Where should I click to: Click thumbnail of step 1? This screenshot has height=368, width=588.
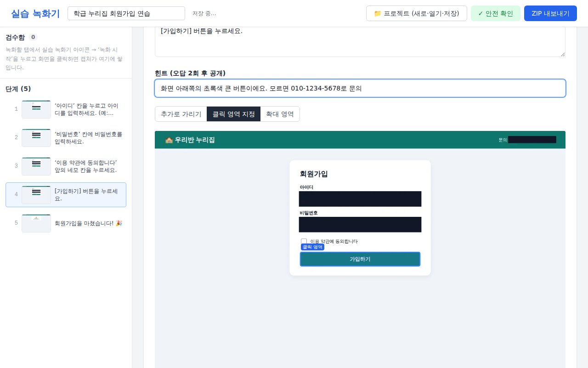(36, 109)
